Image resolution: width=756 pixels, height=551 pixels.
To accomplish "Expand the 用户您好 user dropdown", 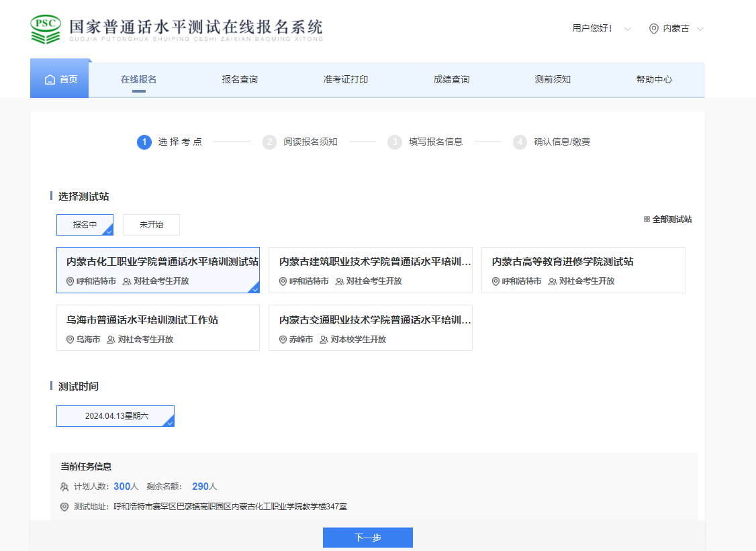I will (601, 29).
